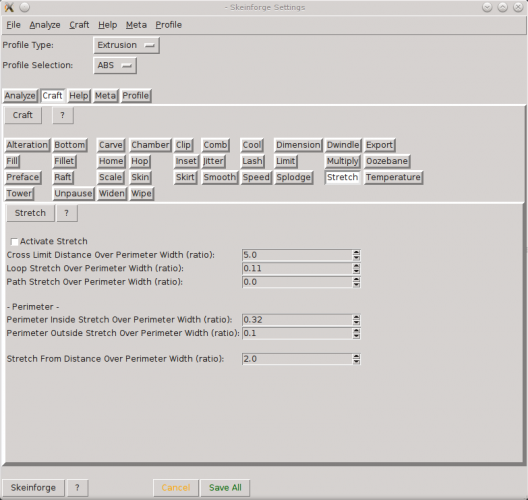Switch to the Temperature plugin tab
The width and height of the screenshot is (528, 500).
click(393, 177)
